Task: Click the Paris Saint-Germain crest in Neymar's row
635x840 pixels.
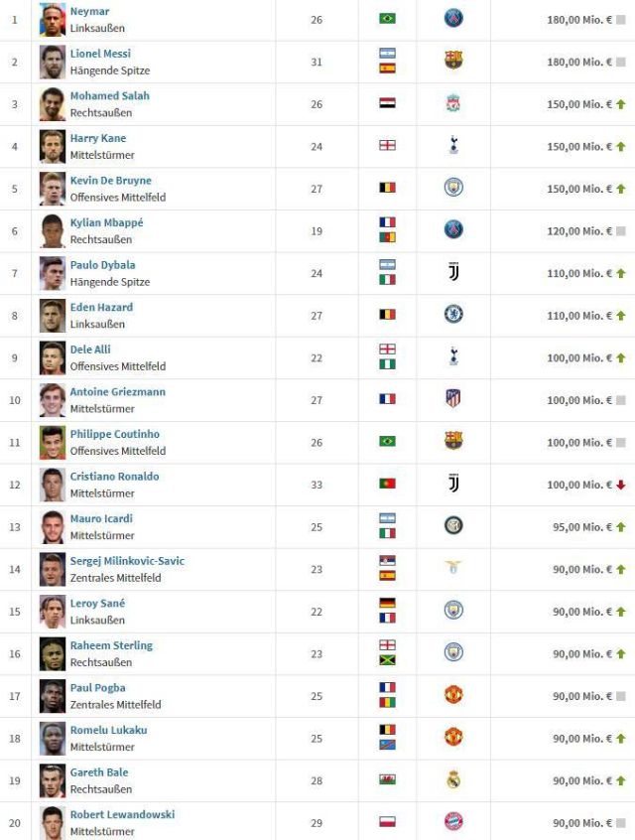Action: click(453, 19)
